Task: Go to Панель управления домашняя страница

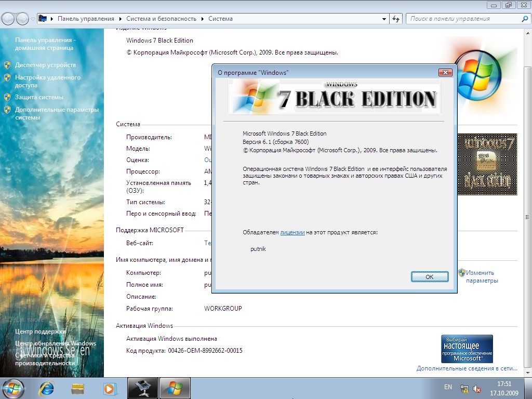Action: pyautogui.click(x=45, y=44)
